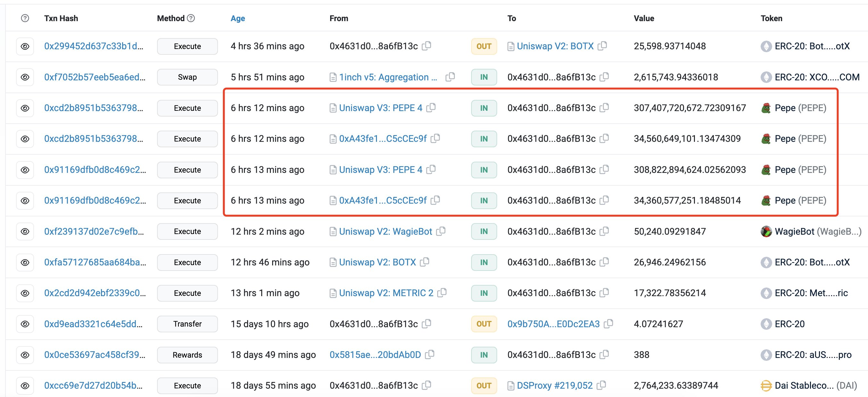Open the Dai Stablecoin (DAI) token link
868x397 pixels.
[x=816, y=385]
